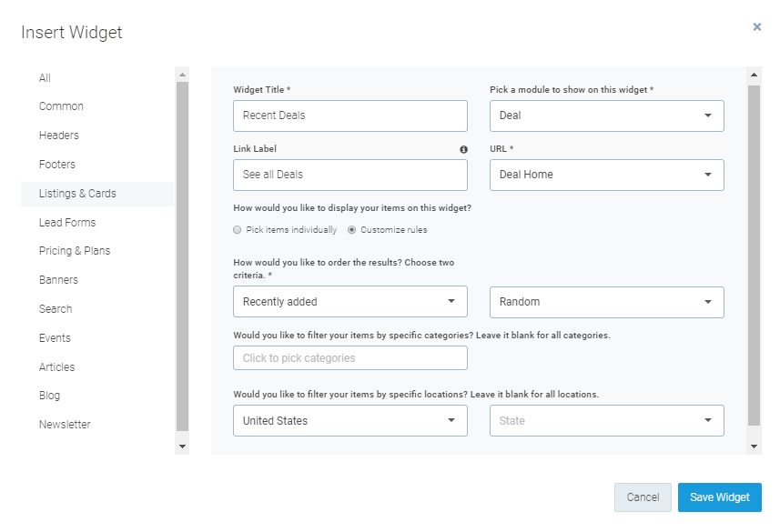
Task: Click the "Click to pick categories" field
Action: (x=349, y=357)
